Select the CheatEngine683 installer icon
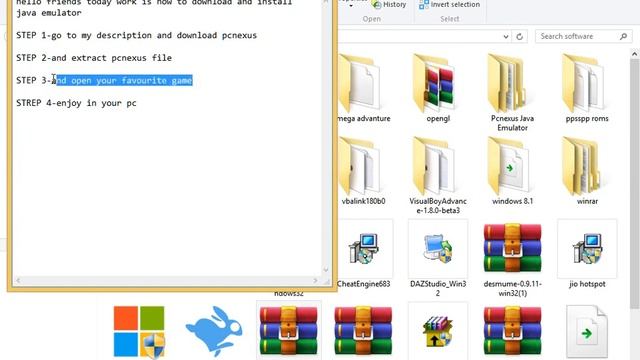 pos(363,249)
